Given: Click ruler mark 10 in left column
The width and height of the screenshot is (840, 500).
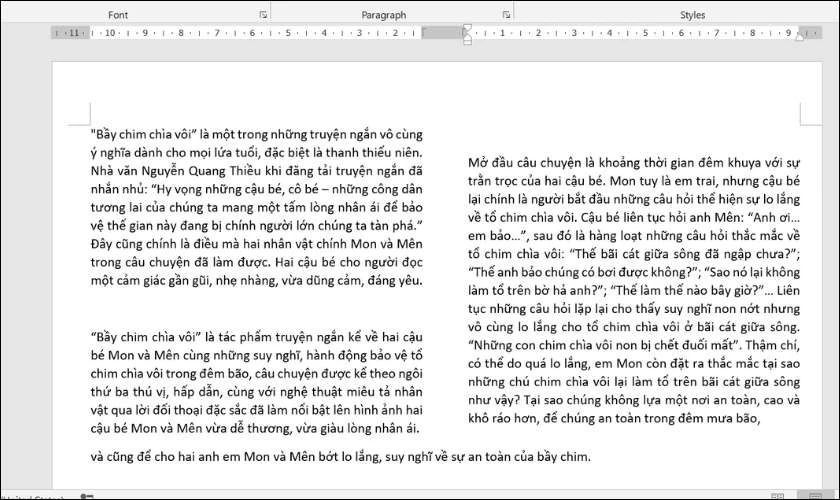Looking at the screenshot, I should pos(110,33).
